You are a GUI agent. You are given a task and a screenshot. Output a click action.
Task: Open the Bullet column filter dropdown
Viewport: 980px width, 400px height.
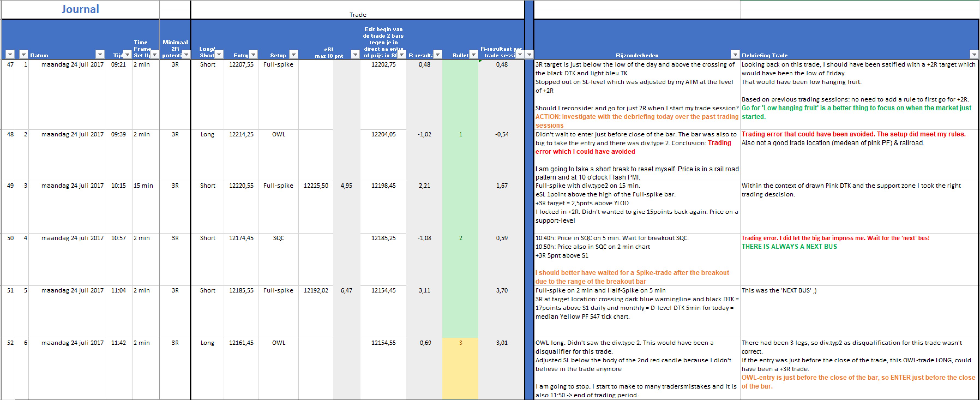point(473,54)
